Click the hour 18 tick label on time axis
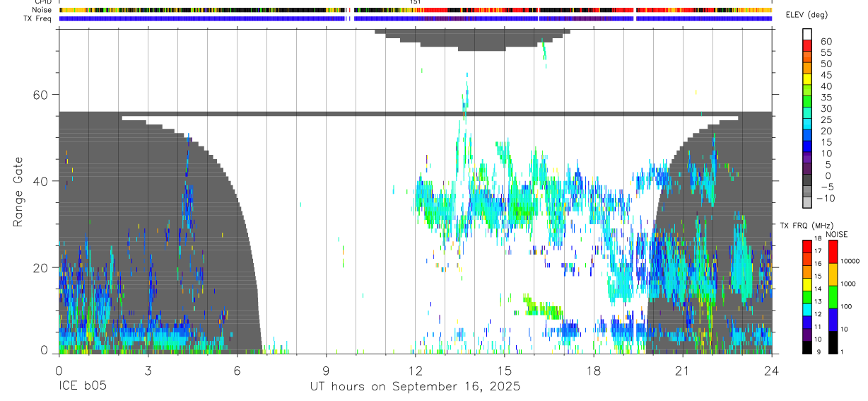868x401 pixels. [x=593, y=371]
